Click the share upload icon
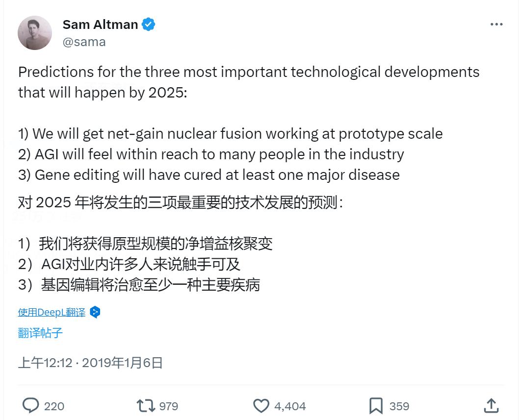519x420 pixels. (491, 406)
